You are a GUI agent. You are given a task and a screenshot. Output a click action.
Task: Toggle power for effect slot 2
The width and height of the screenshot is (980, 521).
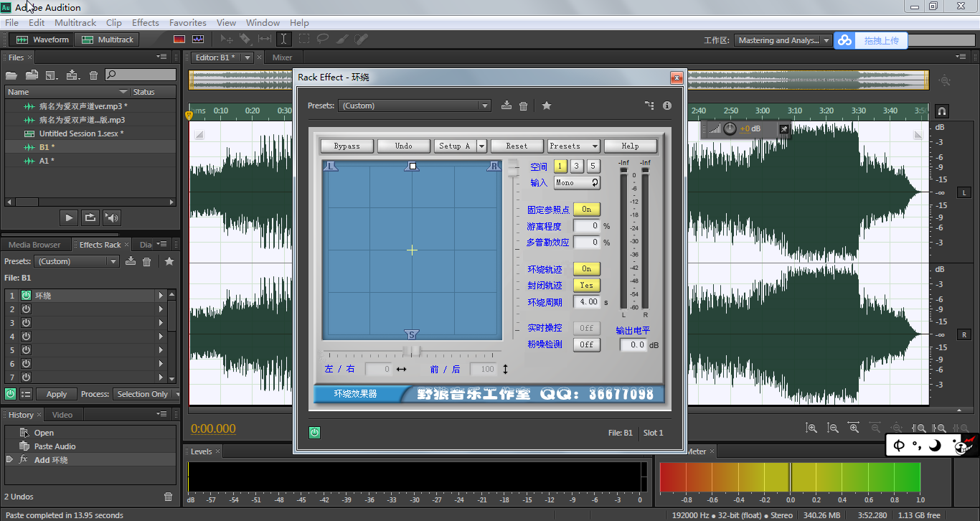click(x=26, y=309)
